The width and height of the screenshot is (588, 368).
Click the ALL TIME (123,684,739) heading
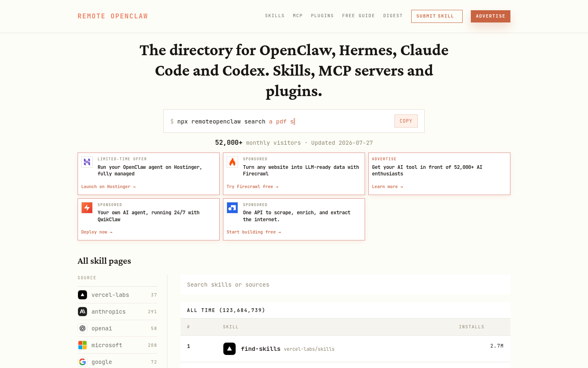(226, 310)
